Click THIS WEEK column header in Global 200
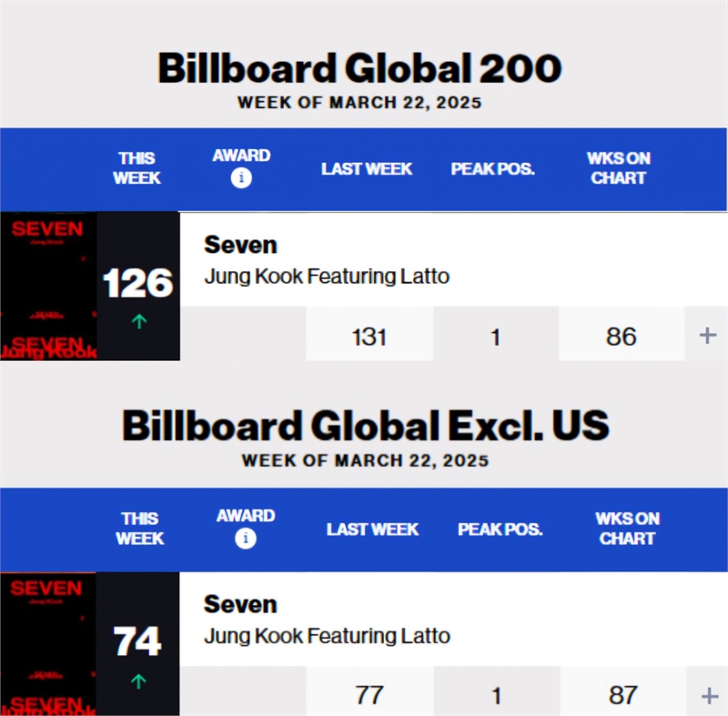Screen dimensions: 728x716 point(136,168)
